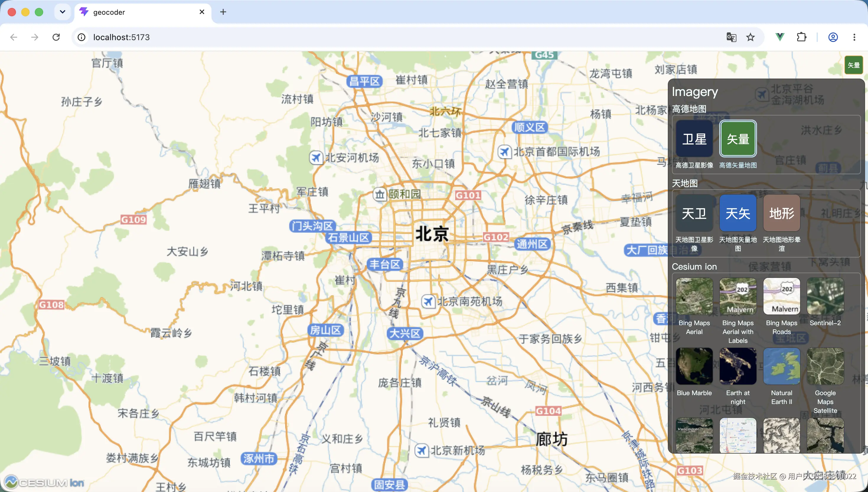
Task: View site information icon
Action: [x=81, y=37]
